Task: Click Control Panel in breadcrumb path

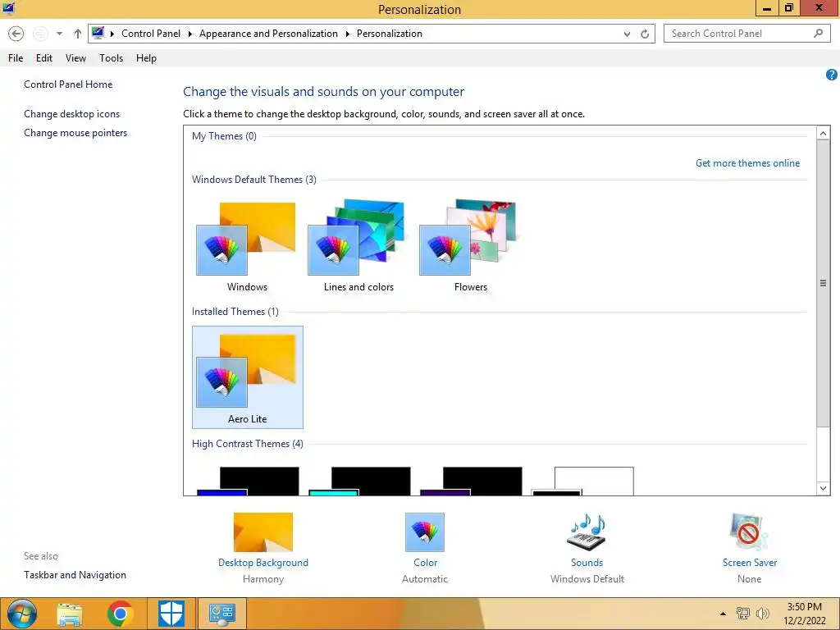Action: tap(151, 33)
